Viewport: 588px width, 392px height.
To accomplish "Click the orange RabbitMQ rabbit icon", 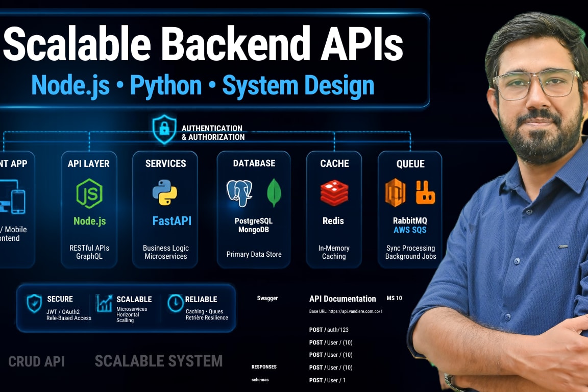I will click(x=425, y=192).
